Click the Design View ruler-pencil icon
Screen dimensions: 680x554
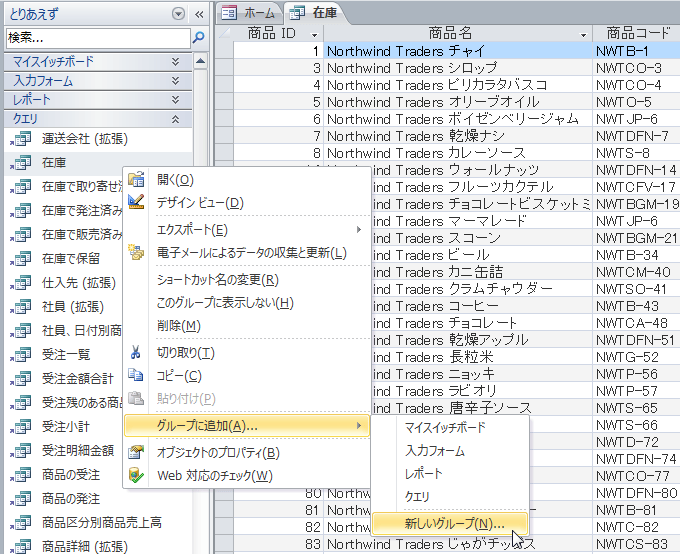click(x=136, y=202)
